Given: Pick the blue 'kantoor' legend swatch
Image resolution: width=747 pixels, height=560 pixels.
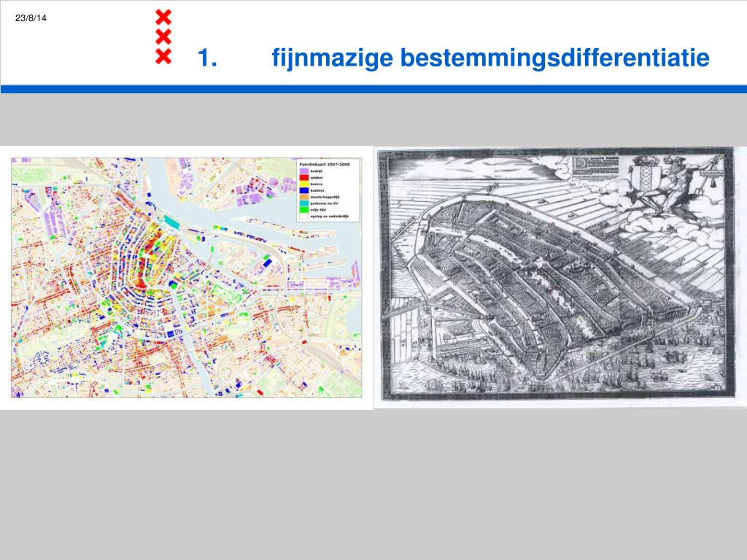Looking at the screenshot, I should (304, 190).
